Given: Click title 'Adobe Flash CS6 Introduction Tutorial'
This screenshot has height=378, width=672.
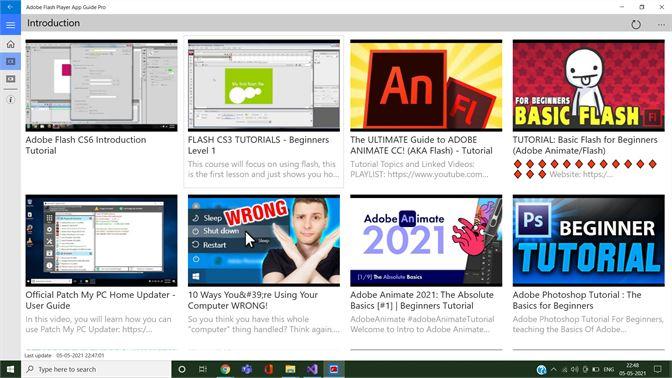Looking at the screenshot, I should click(x=86, y=145).
